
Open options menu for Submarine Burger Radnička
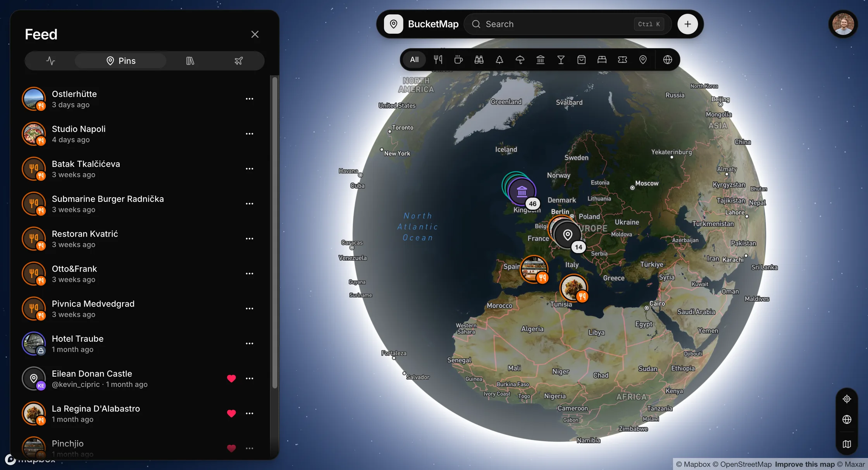(x=249, y=204)
